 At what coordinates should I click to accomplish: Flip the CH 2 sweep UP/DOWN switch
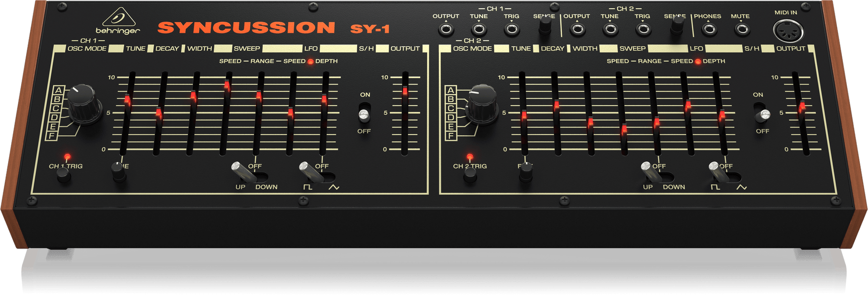coord(652,172)
